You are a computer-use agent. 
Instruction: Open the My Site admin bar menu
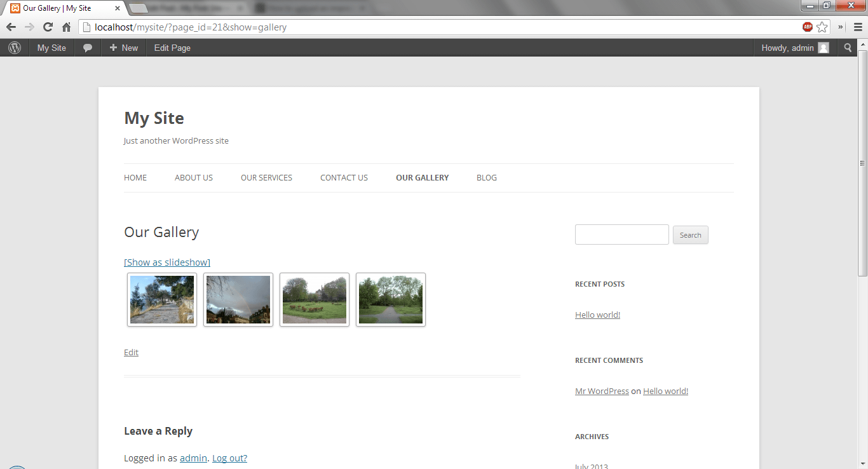click(51, 48)
